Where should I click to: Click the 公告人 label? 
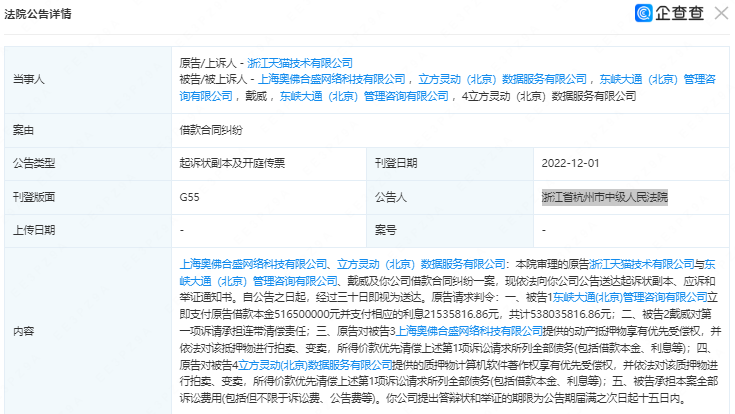[390, 197]
